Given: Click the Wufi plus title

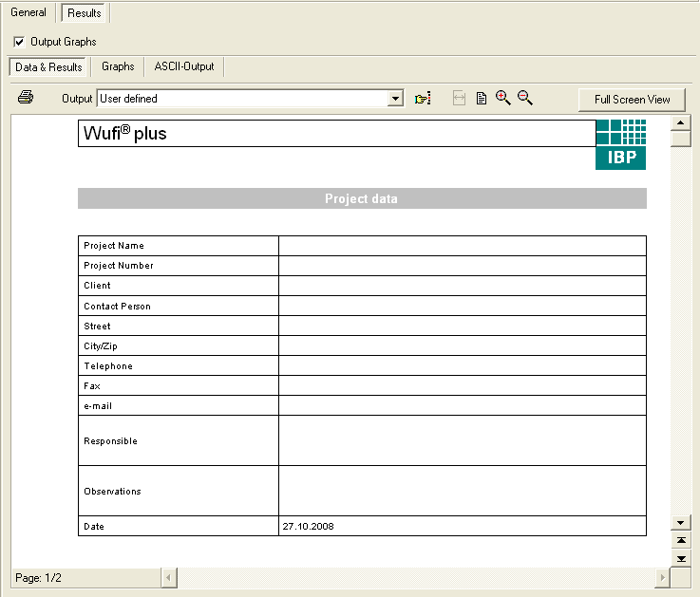Looking at the screenshot, I should 125,133.
